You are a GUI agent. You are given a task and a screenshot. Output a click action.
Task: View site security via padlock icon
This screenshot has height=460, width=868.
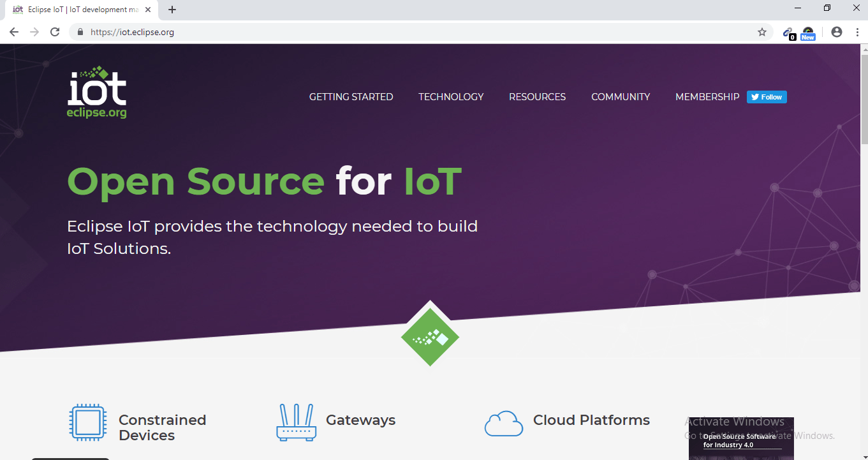(x=80, y=31)
